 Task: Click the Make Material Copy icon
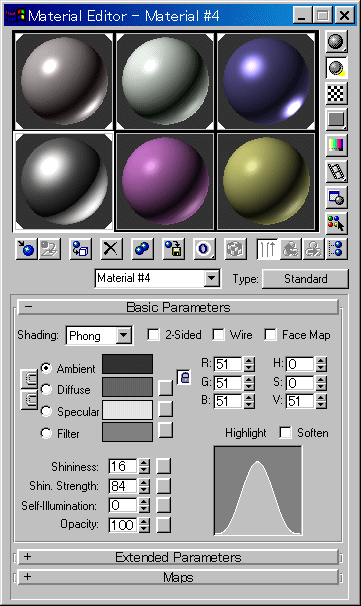point(142,249)
